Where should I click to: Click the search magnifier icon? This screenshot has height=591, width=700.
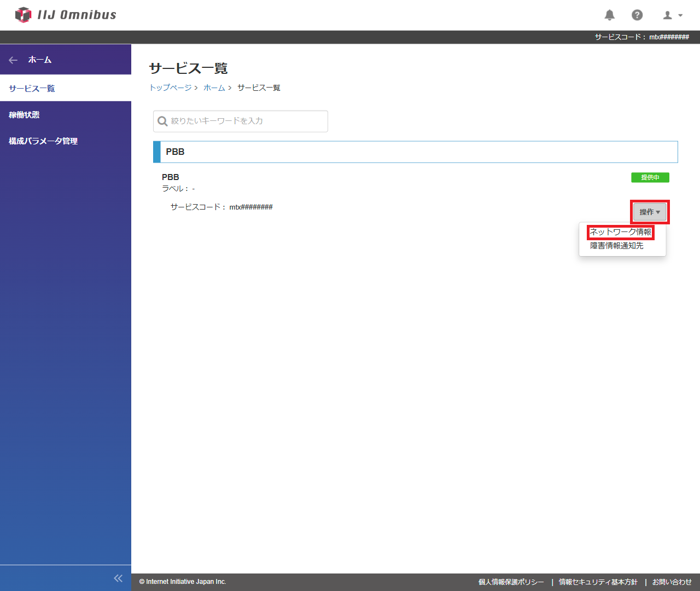point(162,121)
